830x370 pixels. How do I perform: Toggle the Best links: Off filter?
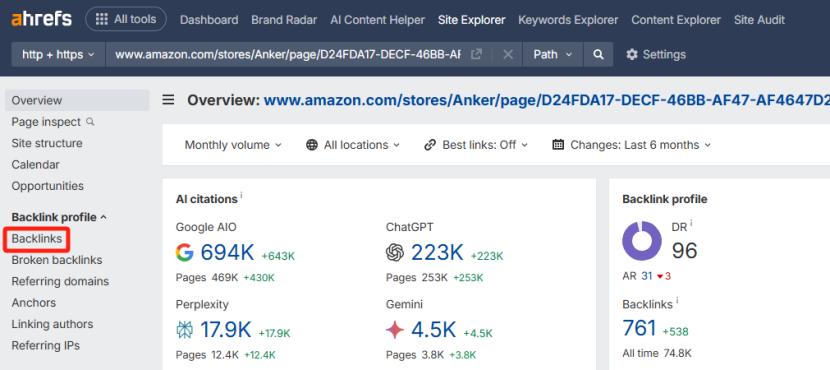[476, 145]
